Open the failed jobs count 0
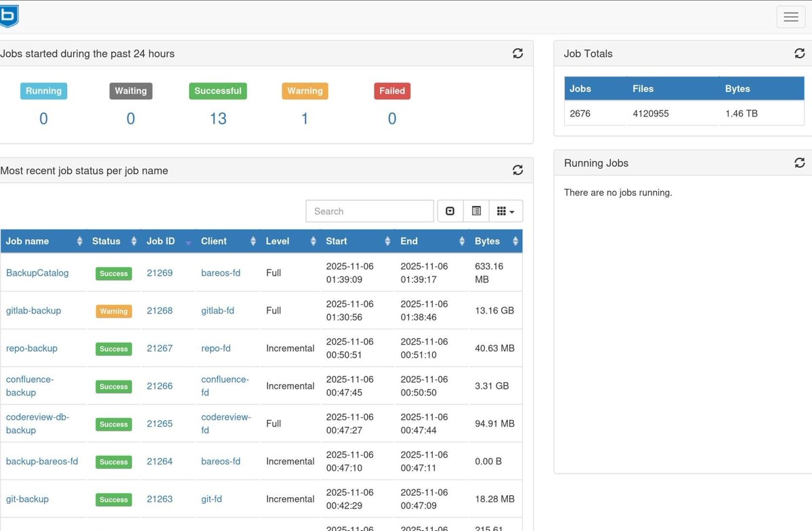Screen dimensions: 812x531 392,119
